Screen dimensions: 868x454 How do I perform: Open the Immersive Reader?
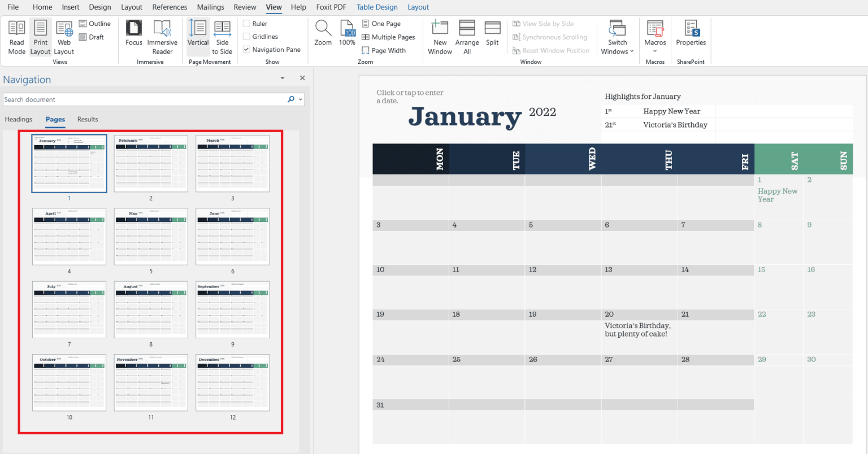[x=163, y=37]
